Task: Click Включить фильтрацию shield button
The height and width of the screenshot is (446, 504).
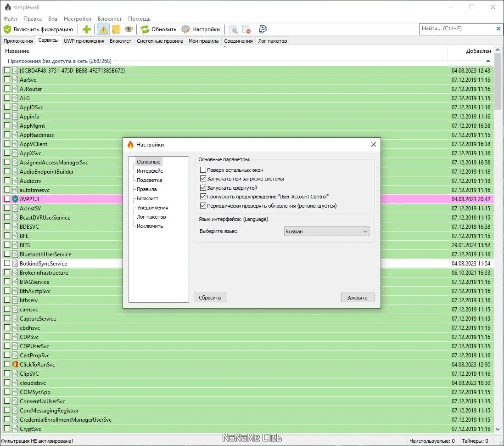Action: (39, 29)
